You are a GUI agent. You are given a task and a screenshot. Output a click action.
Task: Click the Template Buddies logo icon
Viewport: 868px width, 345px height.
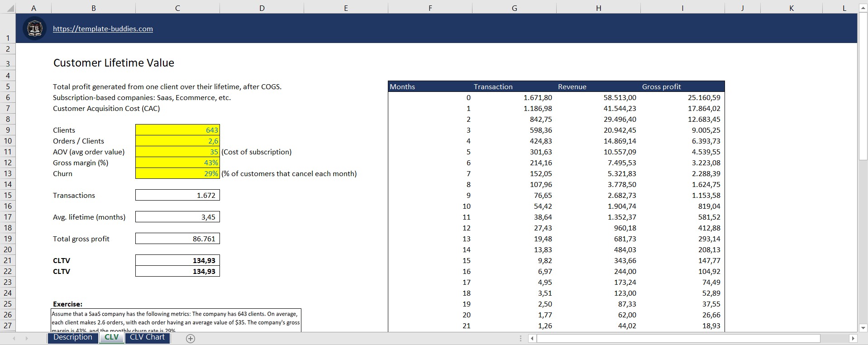pos(34,29)
